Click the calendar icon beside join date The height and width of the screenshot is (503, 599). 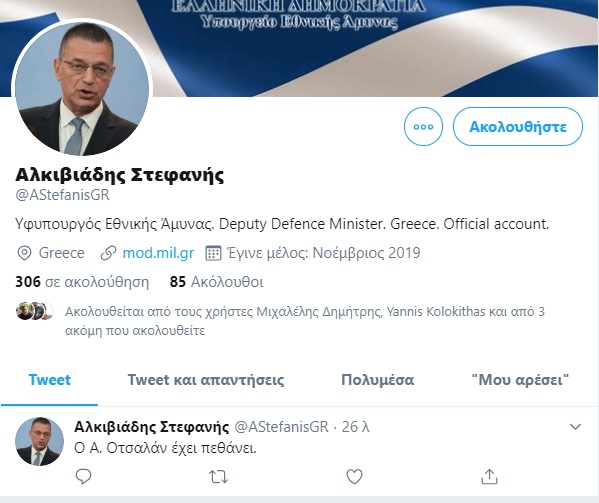(213, 253)
